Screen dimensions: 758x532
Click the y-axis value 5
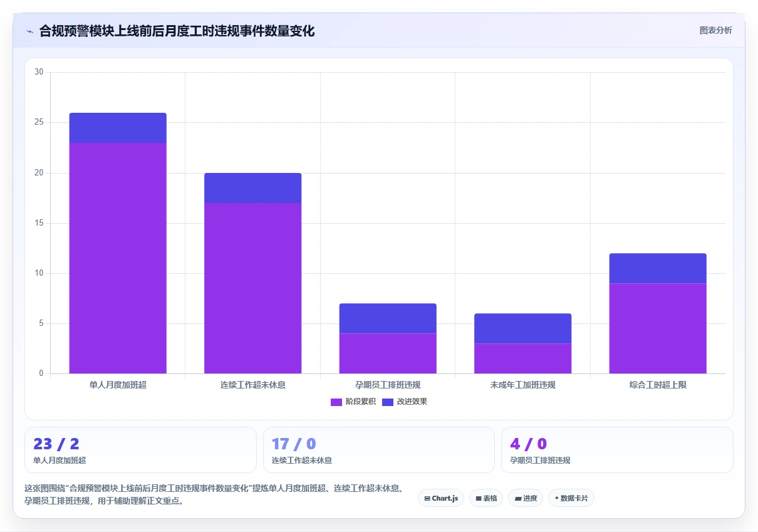click(41, 323)
